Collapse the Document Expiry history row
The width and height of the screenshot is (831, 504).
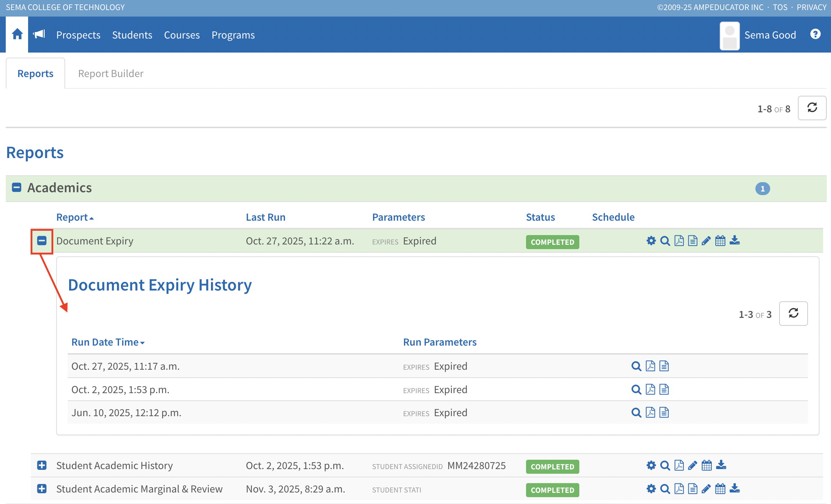click(42, 241)
